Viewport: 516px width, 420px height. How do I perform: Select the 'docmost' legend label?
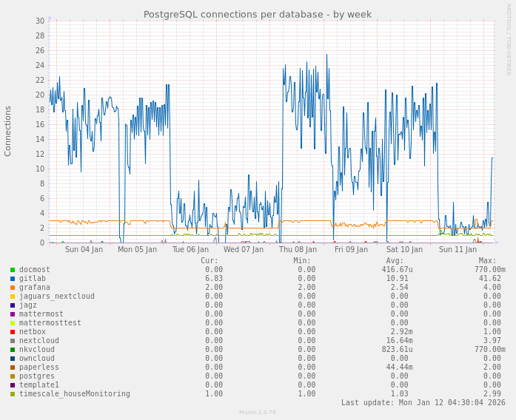[x=35, y=269]
